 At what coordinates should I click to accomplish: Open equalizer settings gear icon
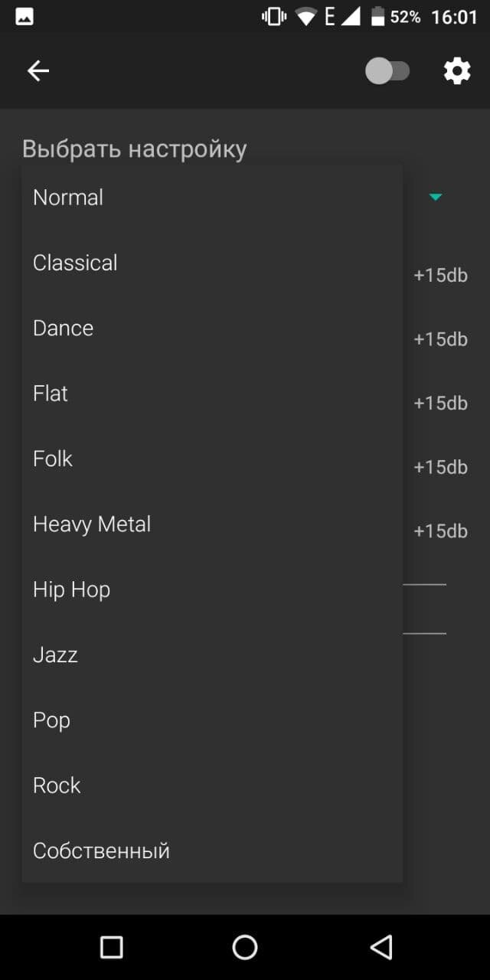pos(457,71)
